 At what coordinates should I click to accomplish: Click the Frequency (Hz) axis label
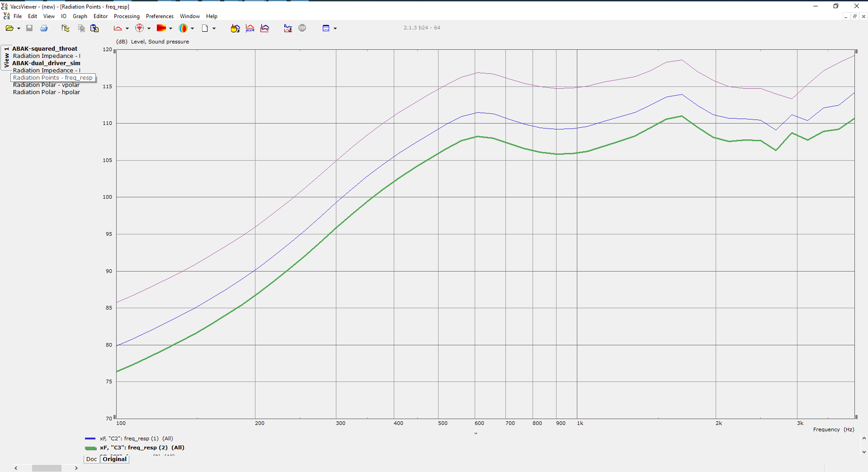coord(834,429)
